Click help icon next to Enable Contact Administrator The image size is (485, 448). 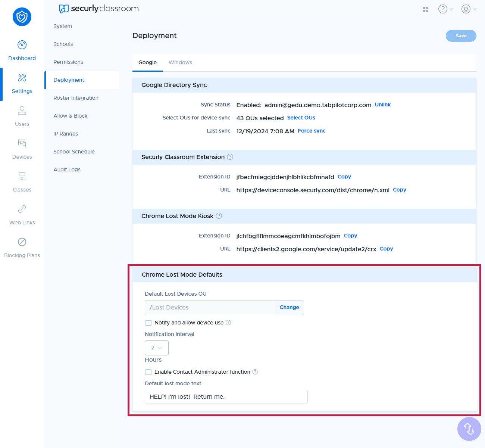tap(255, 372)
